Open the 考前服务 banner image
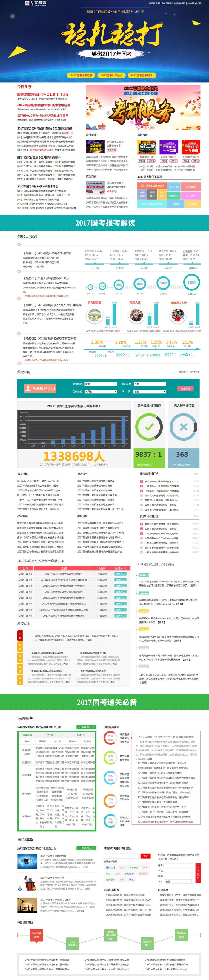This screenshot has width=209, height=980. pos(143,108)
